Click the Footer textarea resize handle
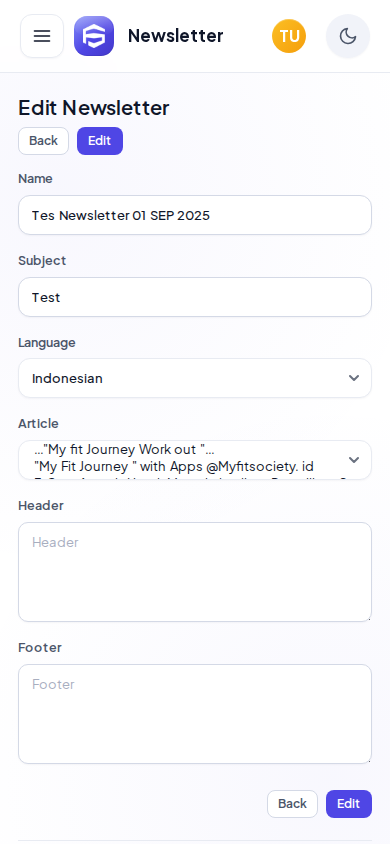 368,760
